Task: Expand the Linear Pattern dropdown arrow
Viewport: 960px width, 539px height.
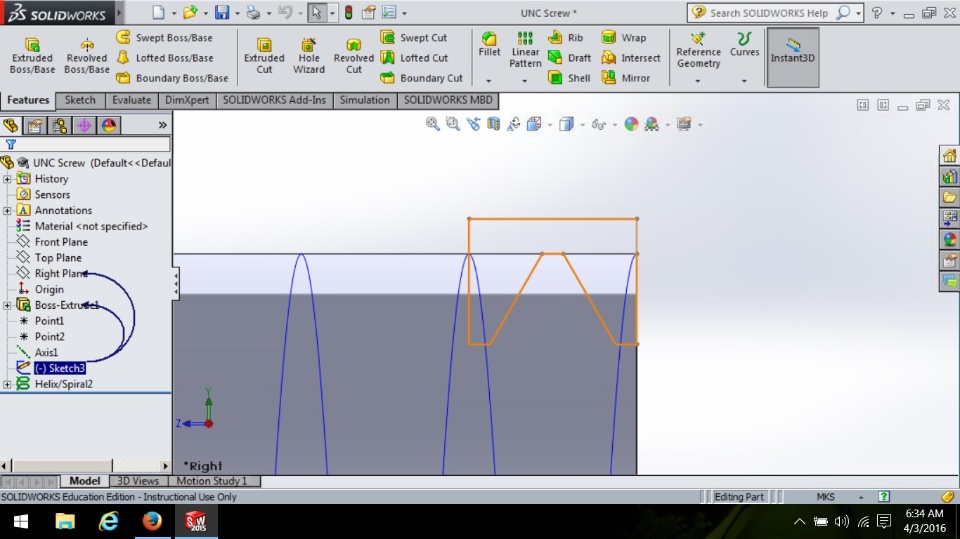Action: 525,80
